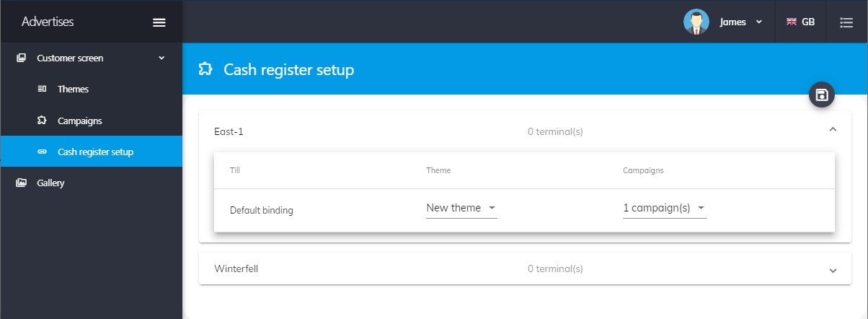Image resolution: width=868 pixels, height=319 pixels.
Task: Go to Themes in the sidebar
Action: (x=73, y=89)
